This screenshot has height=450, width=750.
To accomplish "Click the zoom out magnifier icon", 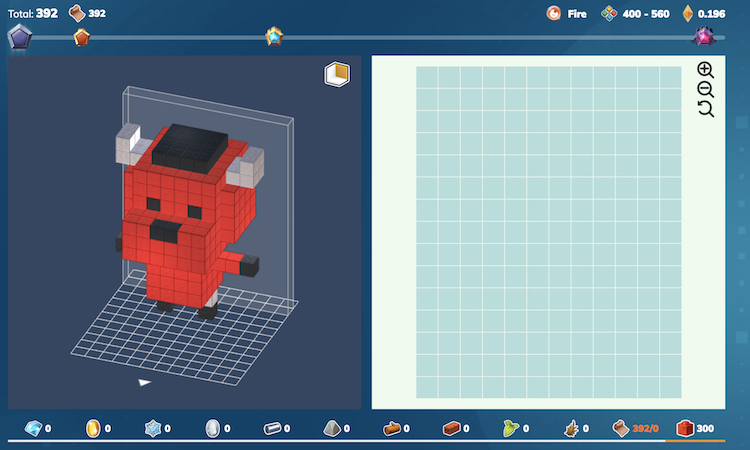I will (705, 89).
